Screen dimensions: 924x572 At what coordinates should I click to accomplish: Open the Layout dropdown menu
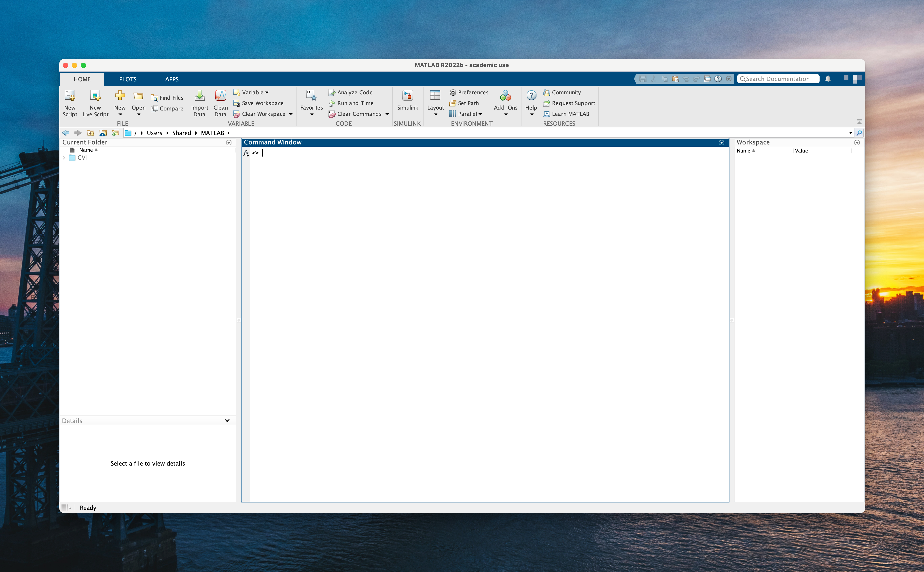click(x=435, y=114)
